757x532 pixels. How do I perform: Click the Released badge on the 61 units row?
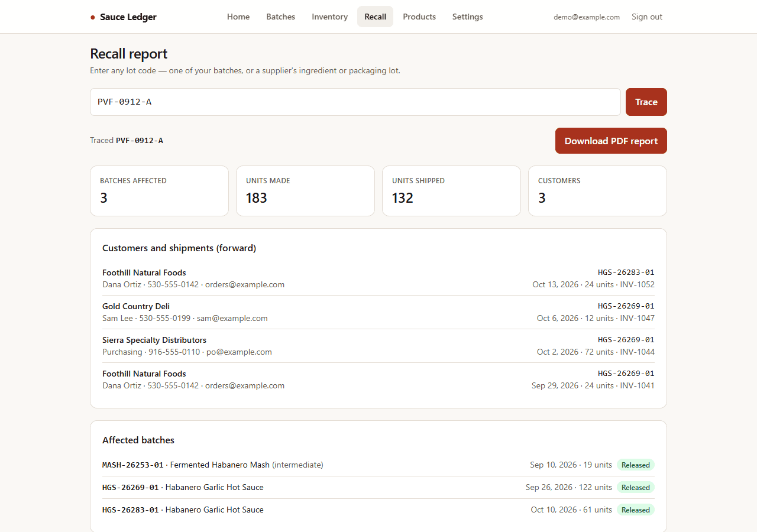point(636,510)
